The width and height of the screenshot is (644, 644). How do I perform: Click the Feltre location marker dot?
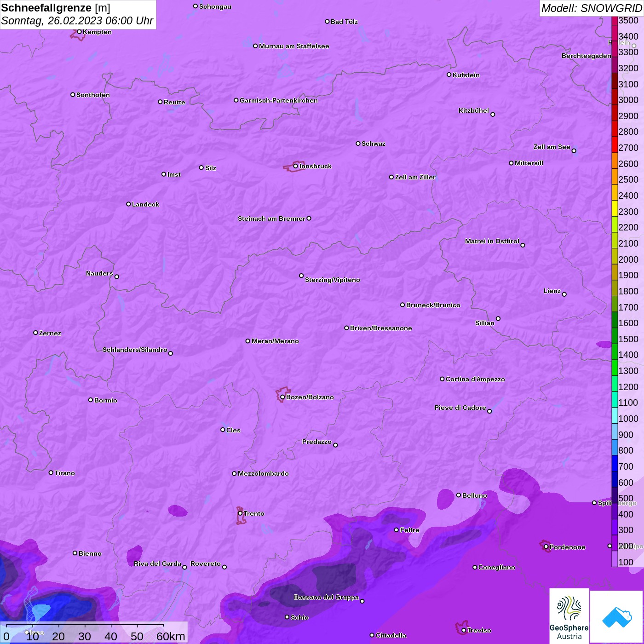396,530
